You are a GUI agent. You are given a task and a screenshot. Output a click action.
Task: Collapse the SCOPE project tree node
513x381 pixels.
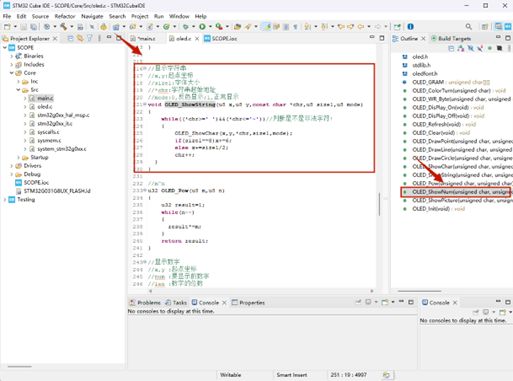pyautogui.click(x=5, y=48)
